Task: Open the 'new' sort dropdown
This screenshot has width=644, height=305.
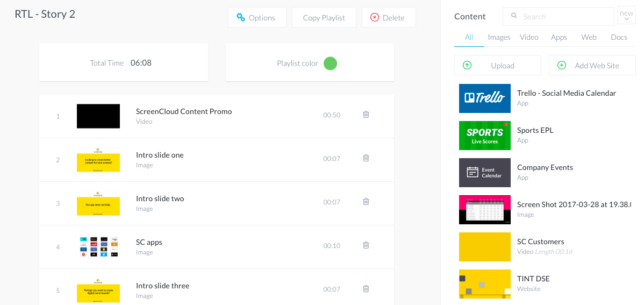Action: click(x=626, y=16)
